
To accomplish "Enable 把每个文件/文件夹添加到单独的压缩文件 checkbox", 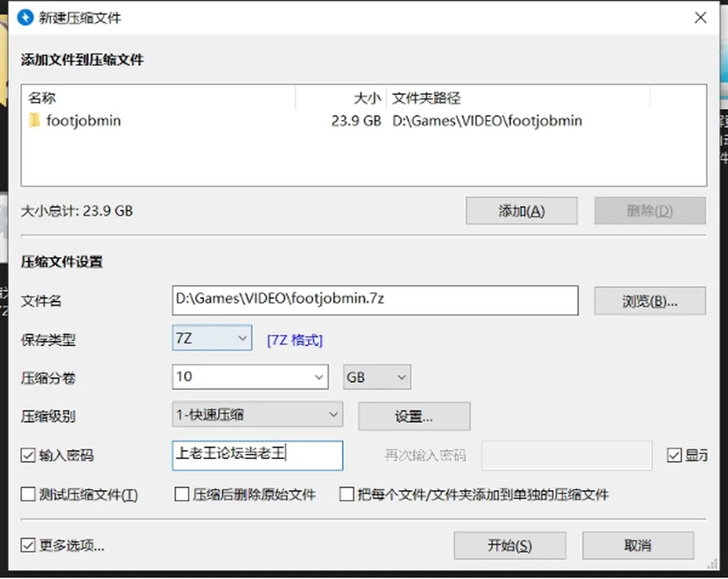I will 347,494.
